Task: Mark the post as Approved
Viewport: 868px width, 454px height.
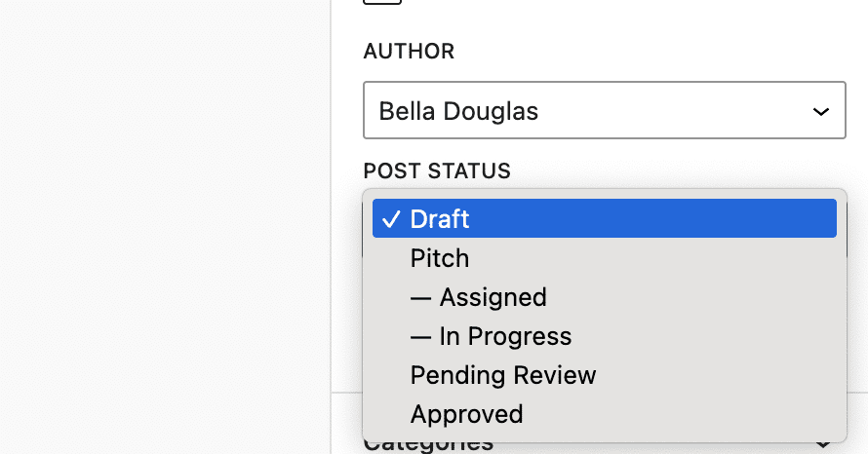Action: click(466, 414)
